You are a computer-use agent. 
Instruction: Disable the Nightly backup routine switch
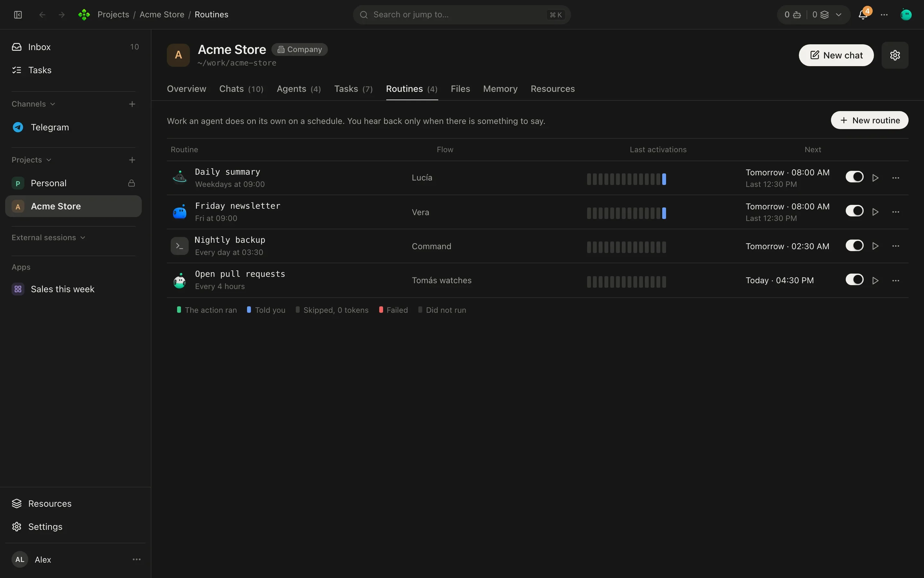[854, 245]
